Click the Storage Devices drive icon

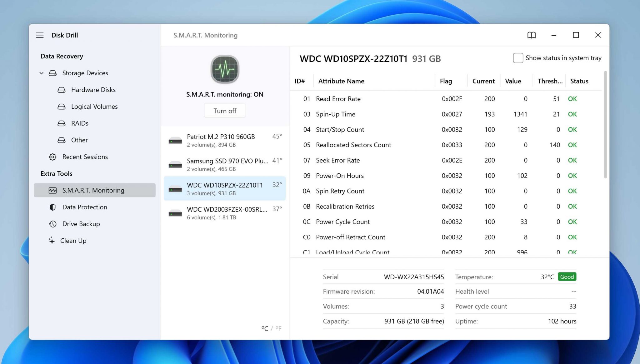(x=53, y=73)
